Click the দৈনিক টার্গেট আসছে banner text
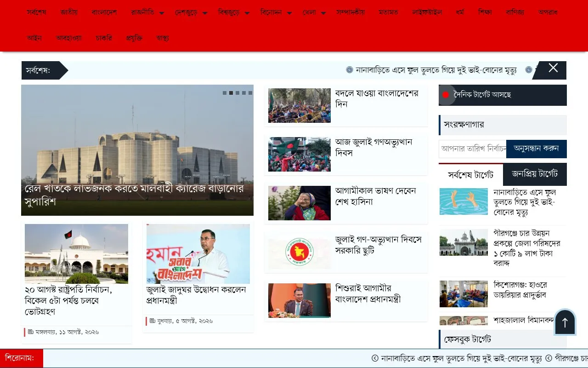Image resolution: width=588 pixels, height=368 pixels. click(482, 95)
